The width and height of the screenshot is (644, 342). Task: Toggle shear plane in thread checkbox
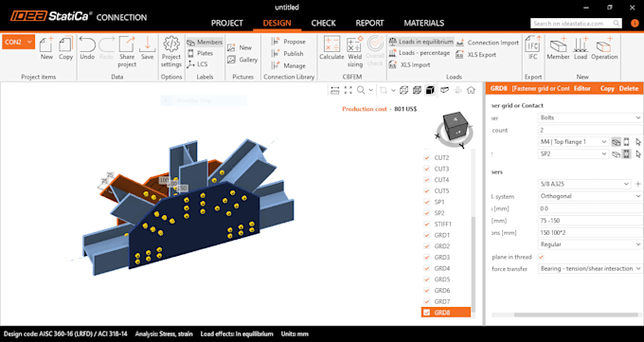pos(541,257)
